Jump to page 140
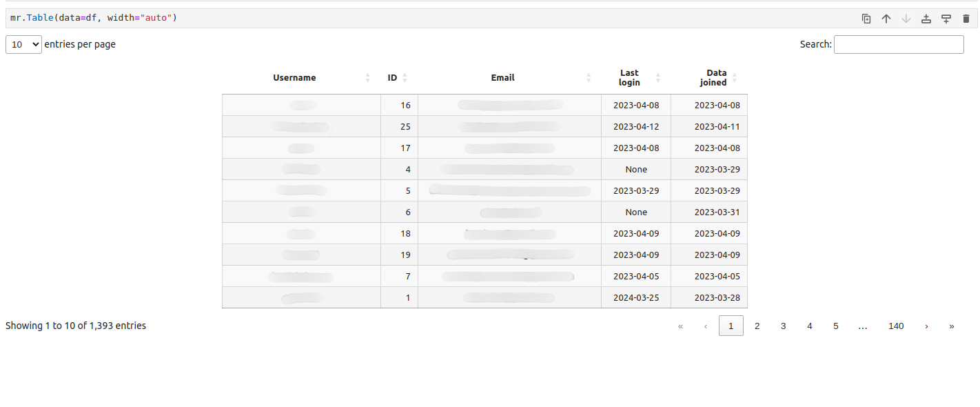The image size is (980, 407). (896, 326)
